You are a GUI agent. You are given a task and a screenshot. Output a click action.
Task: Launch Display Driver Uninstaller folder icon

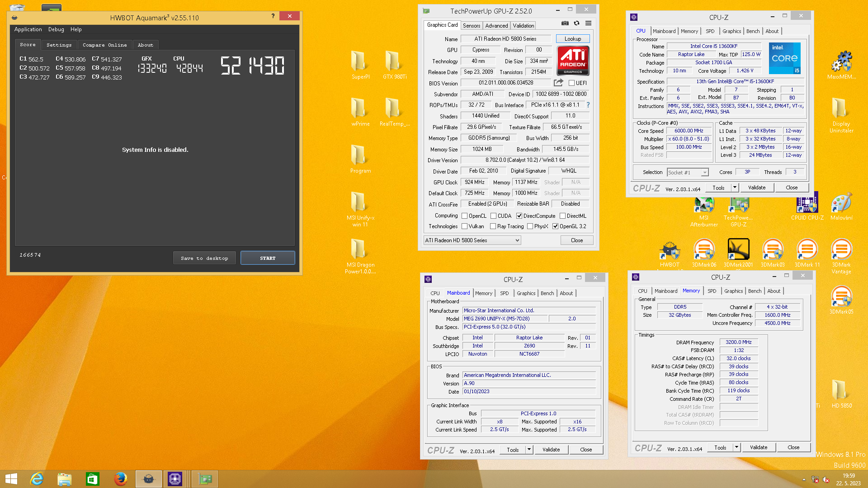[x=841, y=115]
